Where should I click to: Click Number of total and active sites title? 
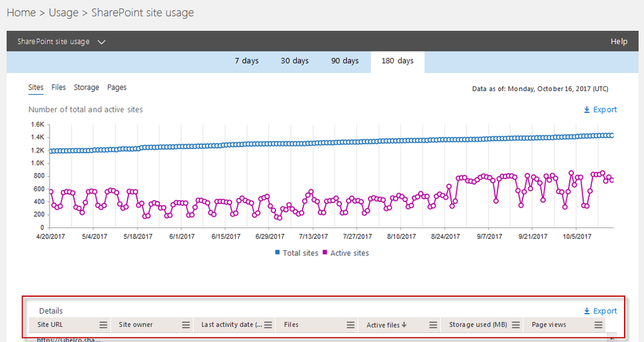coord(85,110)
